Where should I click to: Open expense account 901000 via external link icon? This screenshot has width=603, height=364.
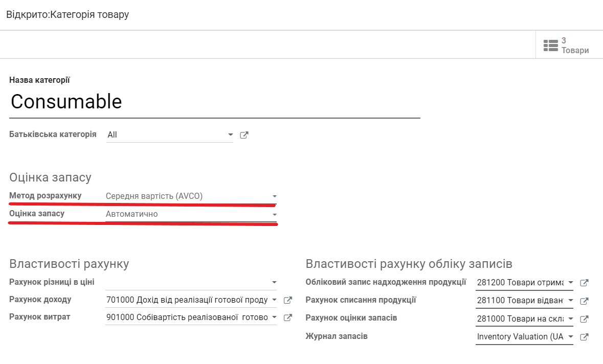tap(287, 317)
